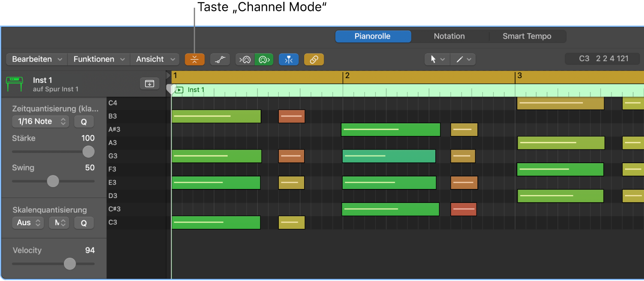Click the D3 key label
This screenshot has width=644, height=281.
pyautogui.click(x=113, y=196)
